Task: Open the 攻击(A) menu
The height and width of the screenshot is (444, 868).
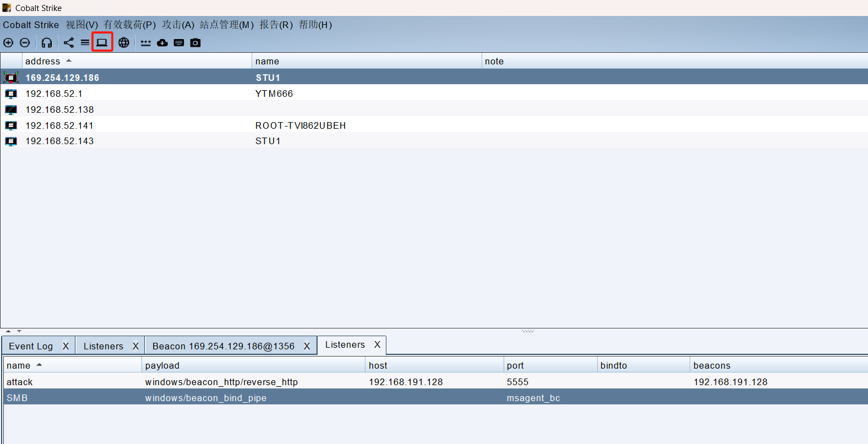Action: click(x=178, y=25)
